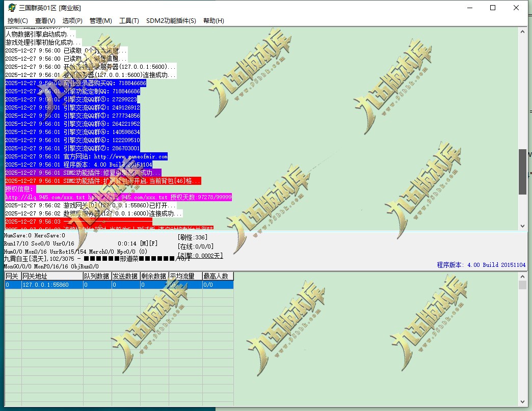Click the 游戏网关[0] 已打开 log line
The width and height of the screenshot is (532, 411).
91,205
